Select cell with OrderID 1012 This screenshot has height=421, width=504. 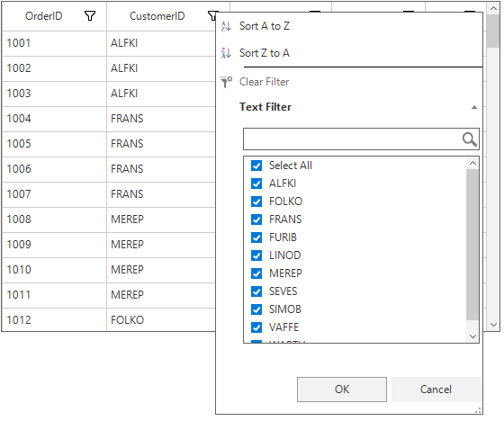pos(54,319)
